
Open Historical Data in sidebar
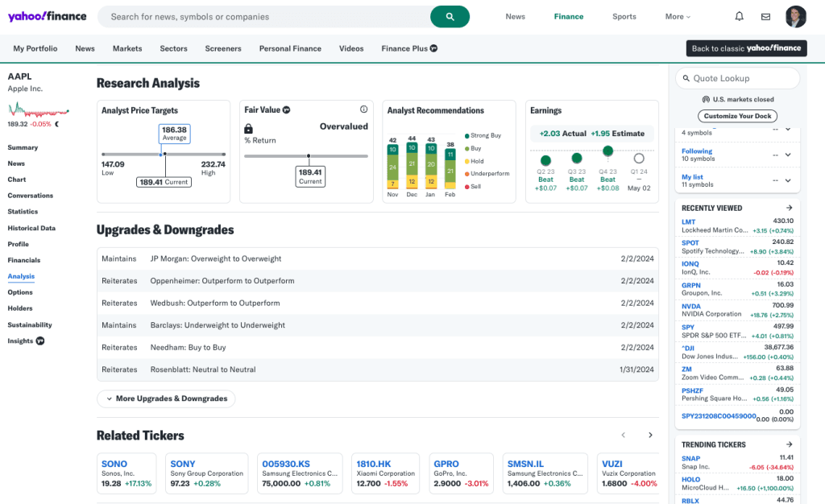click(31, 228)
